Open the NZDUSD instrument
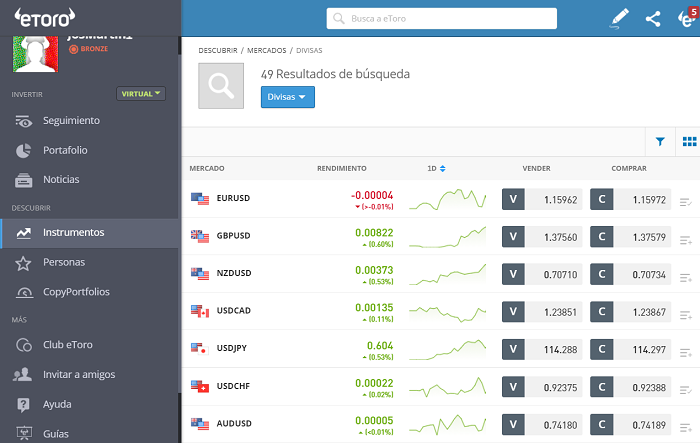Image resolution: width=700 pixels, height=443 pixels. click(234, 273)
